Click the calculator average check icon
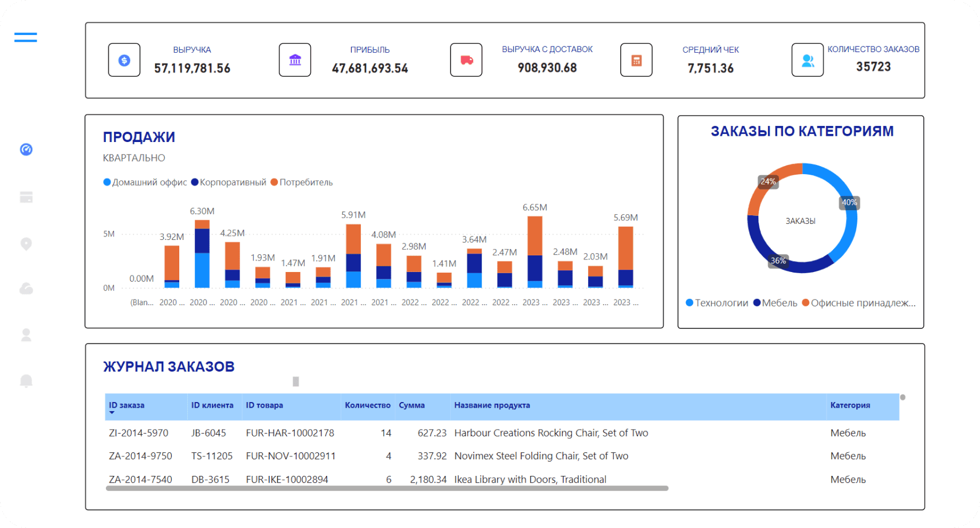 [x=636, y=60]
